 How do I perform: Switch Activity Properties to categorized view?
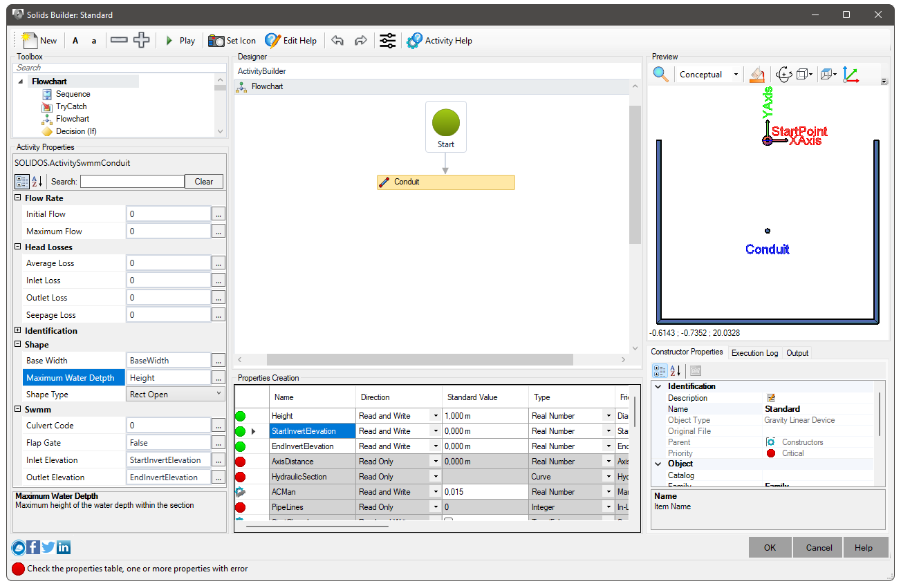22,182
